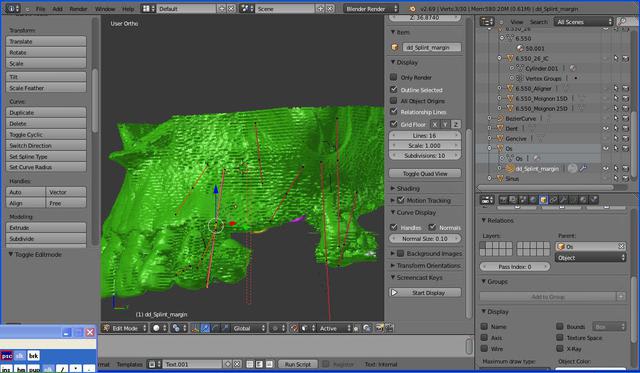Hide dd_Splint_margin with its eye icon

point(606,169)
